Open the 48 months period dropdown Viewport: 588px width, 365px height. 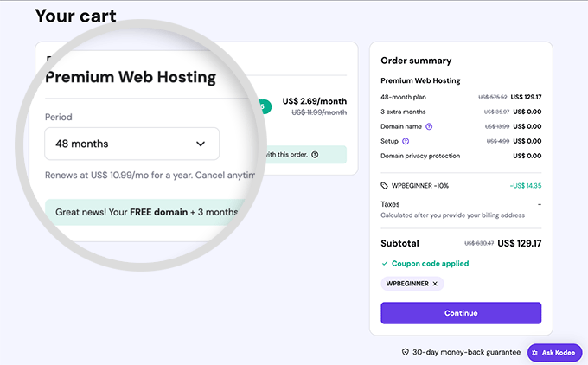tap(131, 144)
